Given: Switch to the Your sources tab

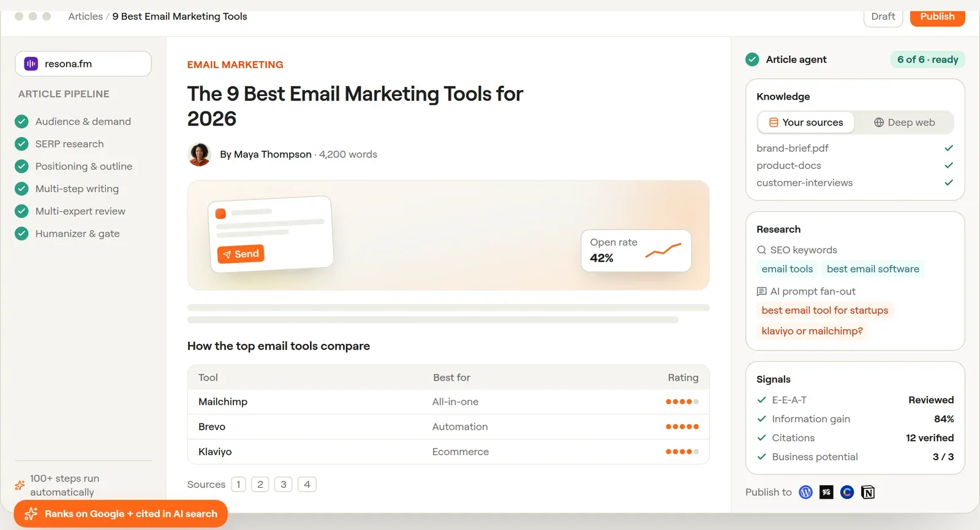Looking at the screenshot, I should click(806, 122).
